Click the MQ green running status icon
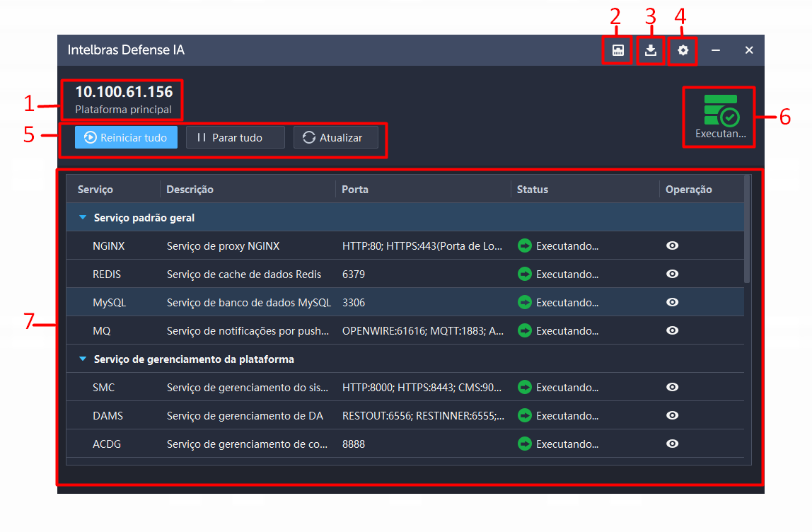812x532 pixels. click(525, 330)
